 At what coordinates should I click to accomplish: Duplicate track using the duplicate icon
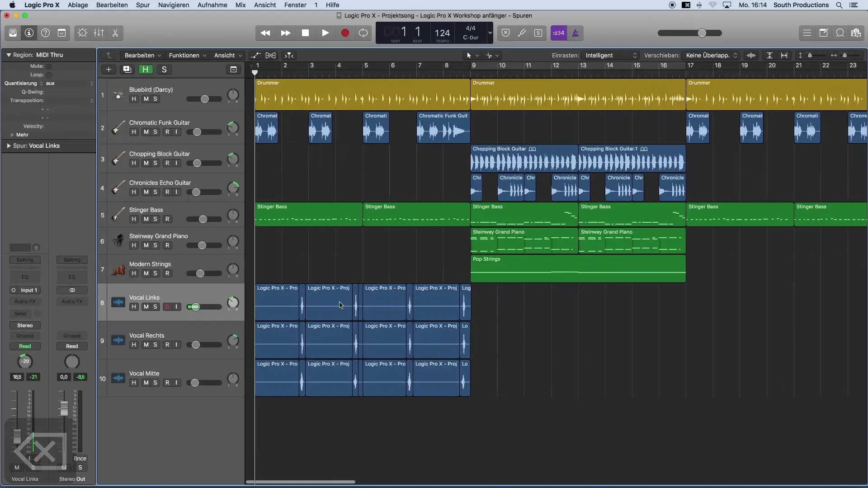[x=127, y=70]
